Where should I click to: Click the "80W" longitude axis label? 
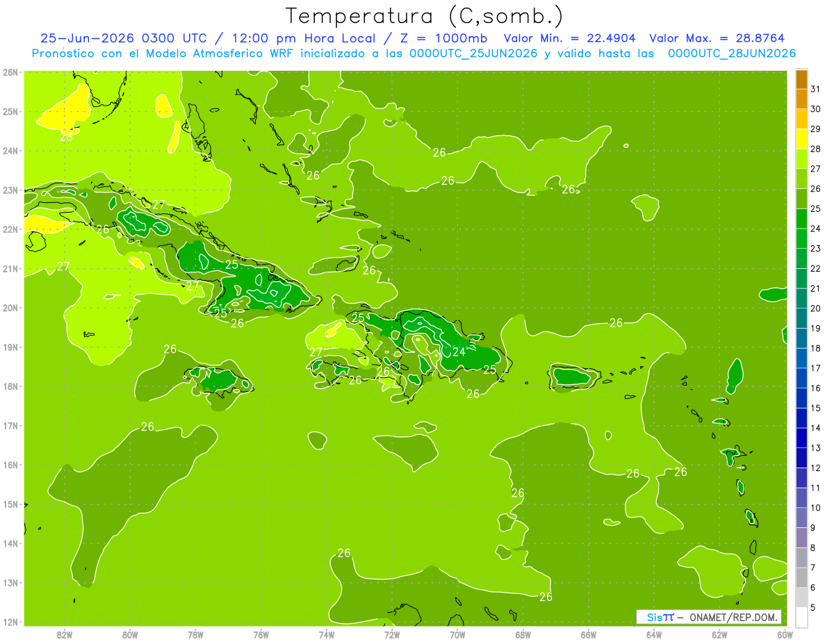(x=130, y=634)
